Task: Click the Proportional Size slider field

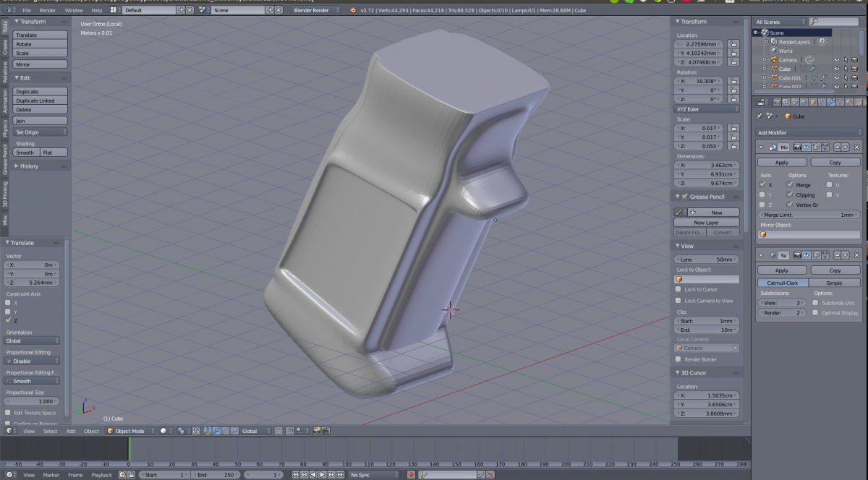Action: tap(33, 401)
